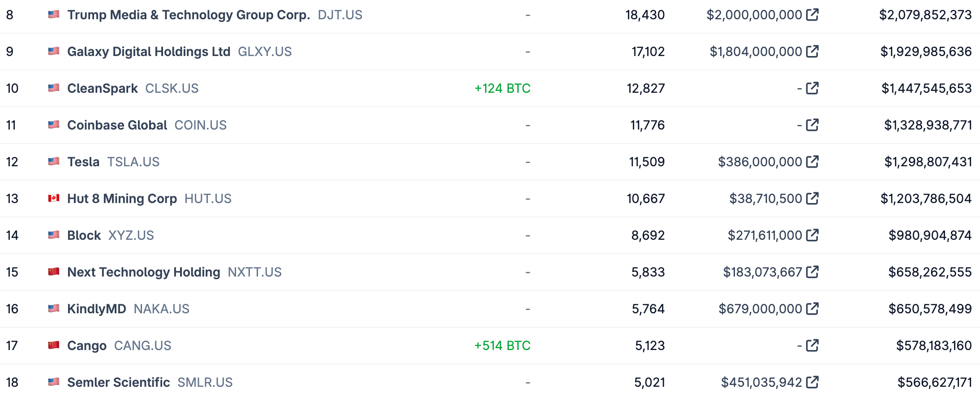Open external link icon in Galaxy Digital row

coord(812,52)
